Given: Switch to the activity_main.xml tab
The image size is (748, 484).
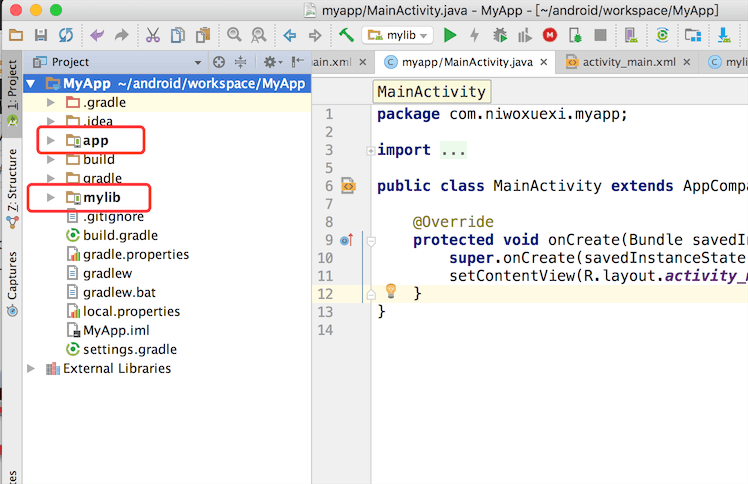Looking at the screenshot, I should pyautogui.click(x=629, y=62).
